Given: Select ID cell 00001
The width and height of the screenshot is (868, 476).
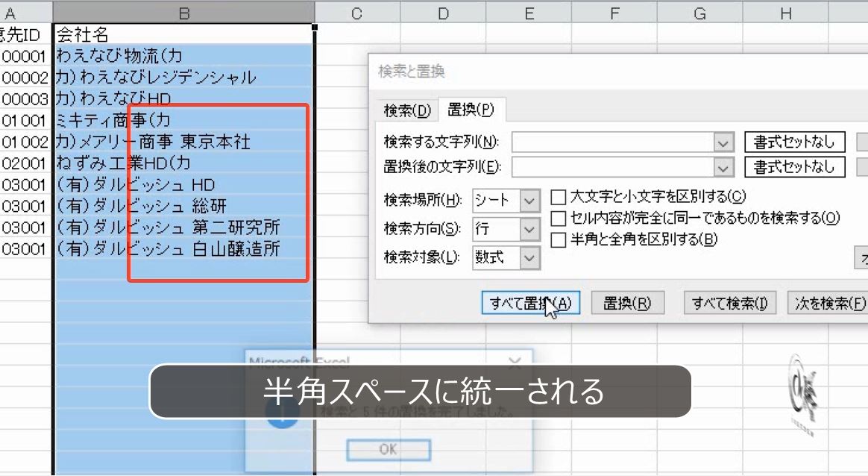Looking at the screenshot, I should pos(25,55).
